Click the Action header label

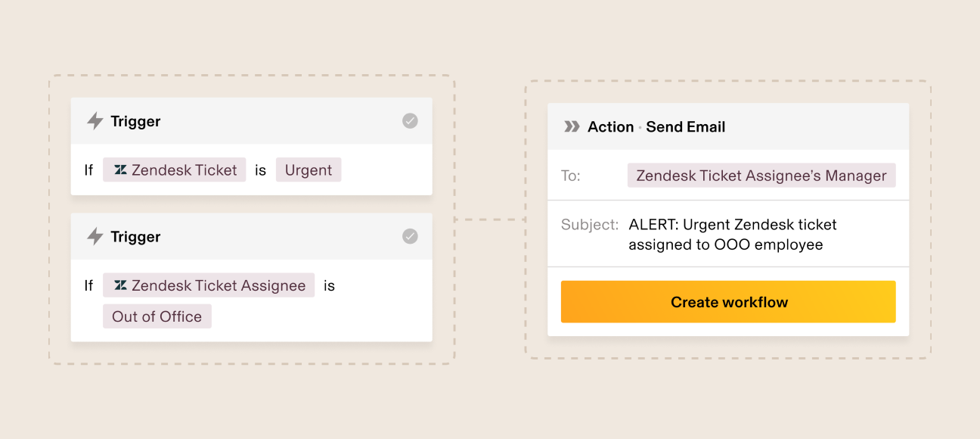(610, 127)
